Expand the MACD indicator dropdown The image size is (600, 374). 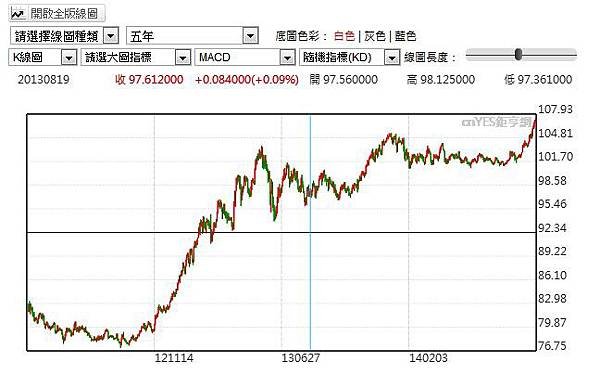coord(287,58)
